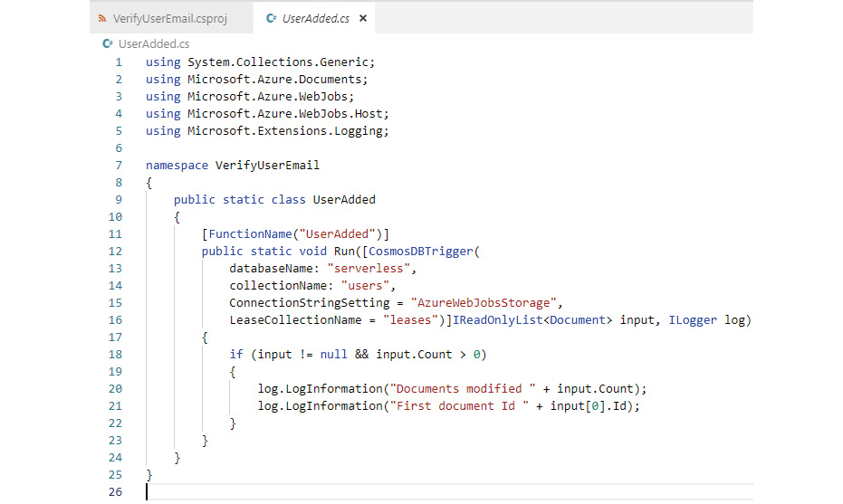Close the UserAdded.cs tab
Image resolution: width=843 pixels, height=504 pixels.
click(363, 18)
